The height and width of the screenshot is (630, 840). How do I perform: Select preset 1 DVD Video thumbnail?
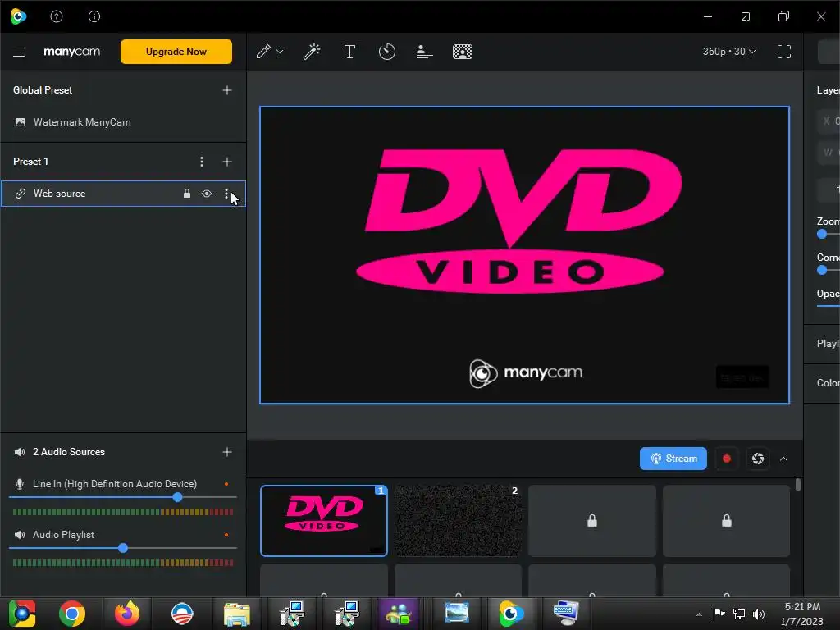tap(324, 521)
